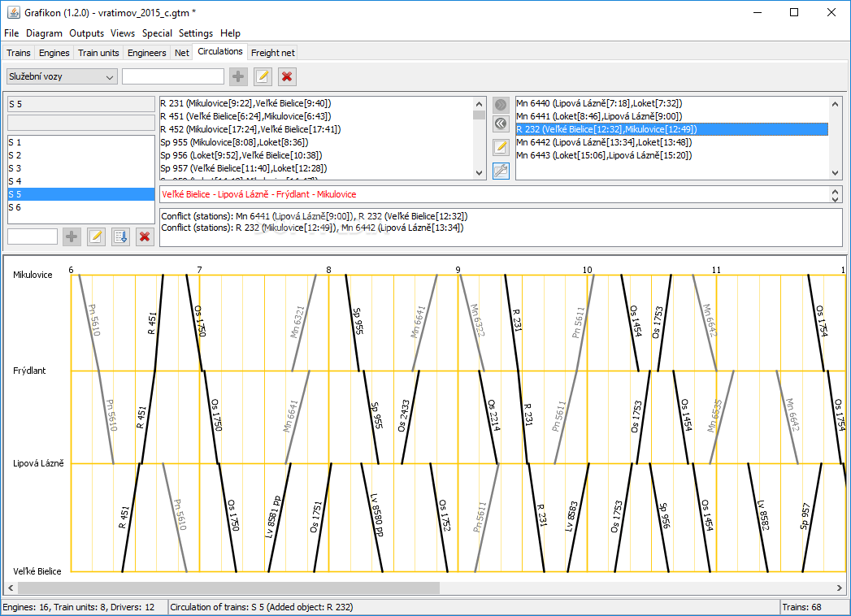Viewport: 851px width, 616px height.
Task: Click the Lv 8580 pp train line
Action: [371, 518]
